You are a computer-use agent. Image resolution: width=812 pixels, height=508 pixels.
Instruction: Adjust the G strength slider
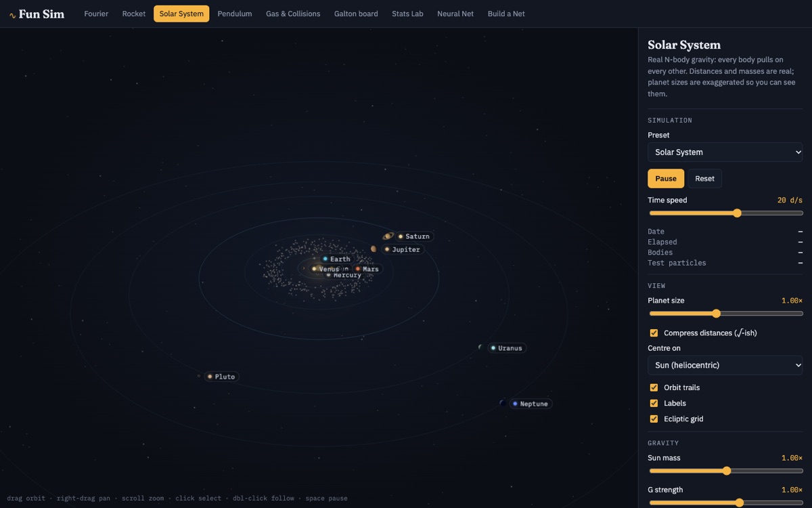[x=725, y=503]
